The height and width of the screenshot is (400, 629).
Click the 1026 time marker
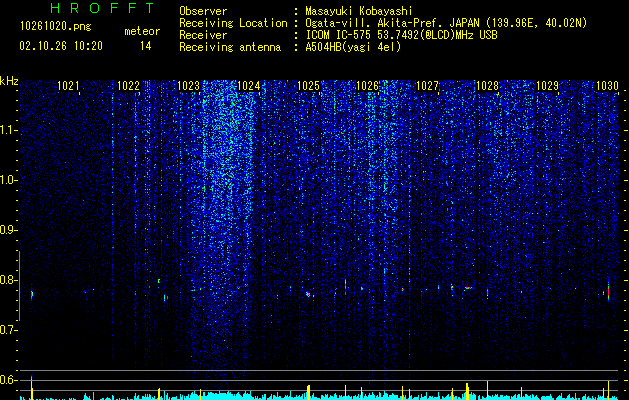click(367, 85)
